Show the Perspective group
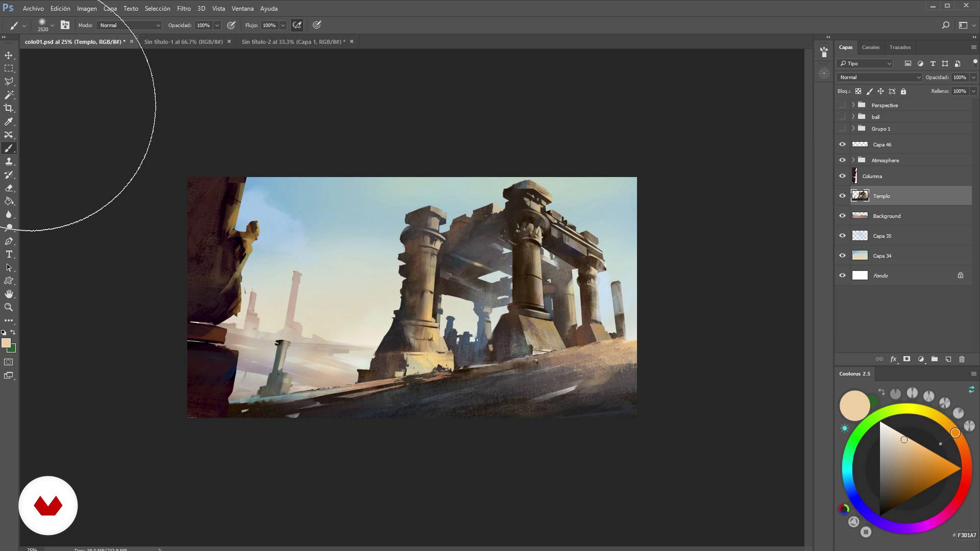980x551 pixels. pyautogui.click(x=843, y=105)
